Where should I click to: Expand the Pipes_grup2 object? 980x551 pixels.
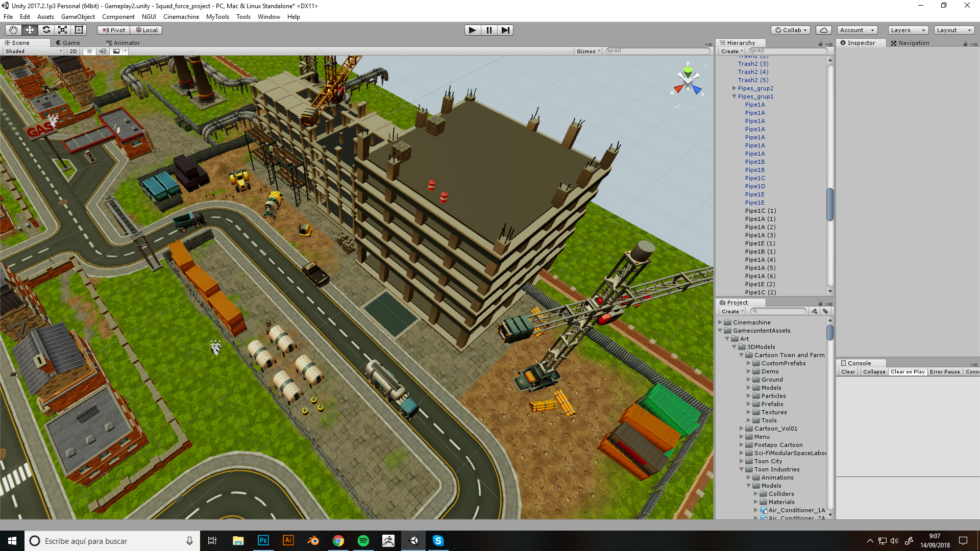coord(734,88)
